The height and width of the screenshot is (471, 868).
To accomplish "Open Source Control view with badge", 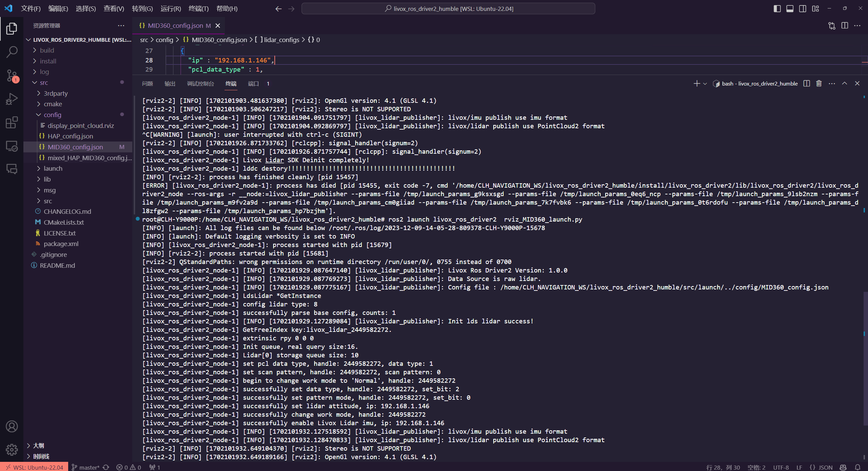I will click(x=12, y=76).
